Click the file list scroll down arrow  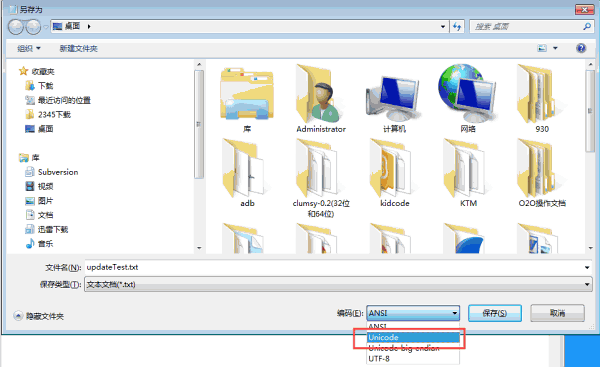(590, 248)
